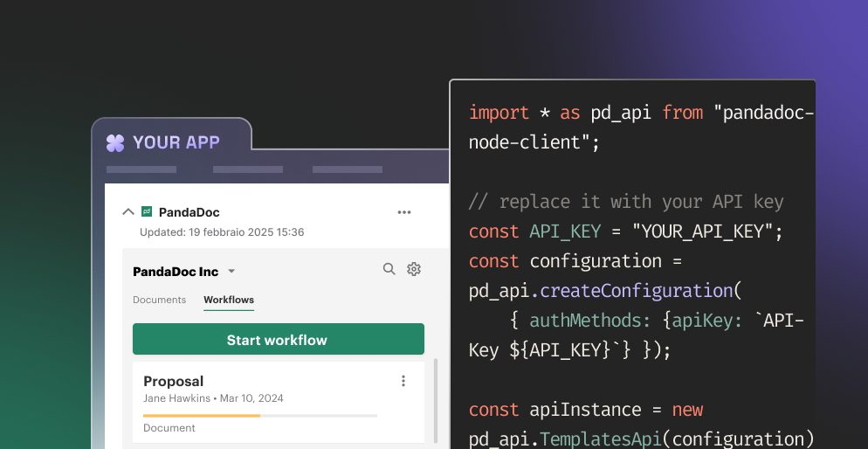Image resolution: width=868 pixels, height=449 pixels.
Task: Click the Proposal card's orange progress bar
Action: pos(202,416)
